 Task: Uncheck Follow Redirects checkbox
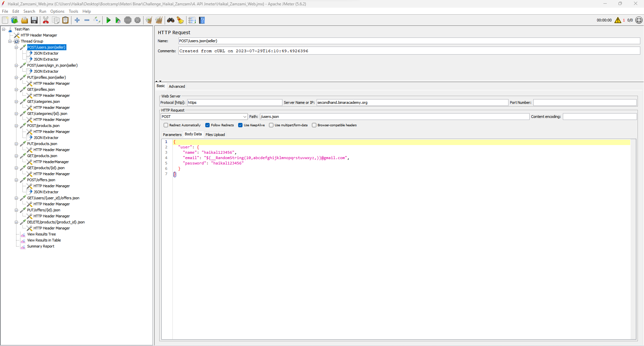click(208, 125)
